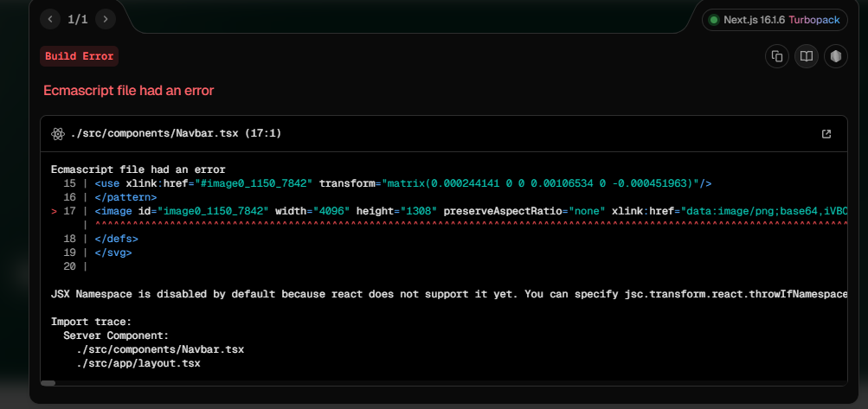Click the green status dot in Next.js badge

click(x=714, y=20)
